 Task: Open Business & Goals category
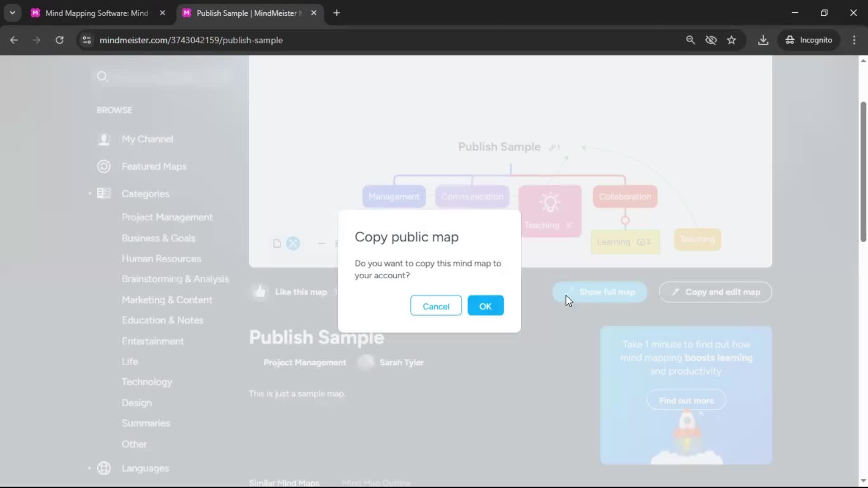[x=158, y=238]
